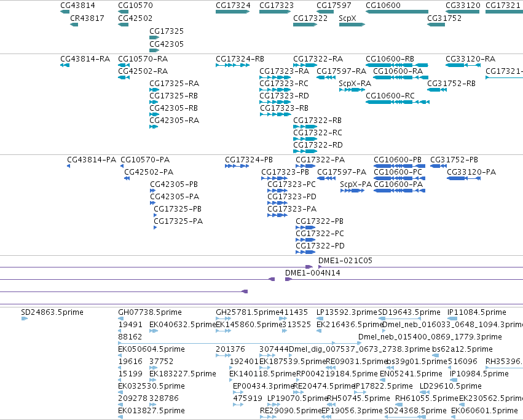This screenshot has width=523, height=420.
Task: Select EST EN05241.5prime label
Action: 411,374
